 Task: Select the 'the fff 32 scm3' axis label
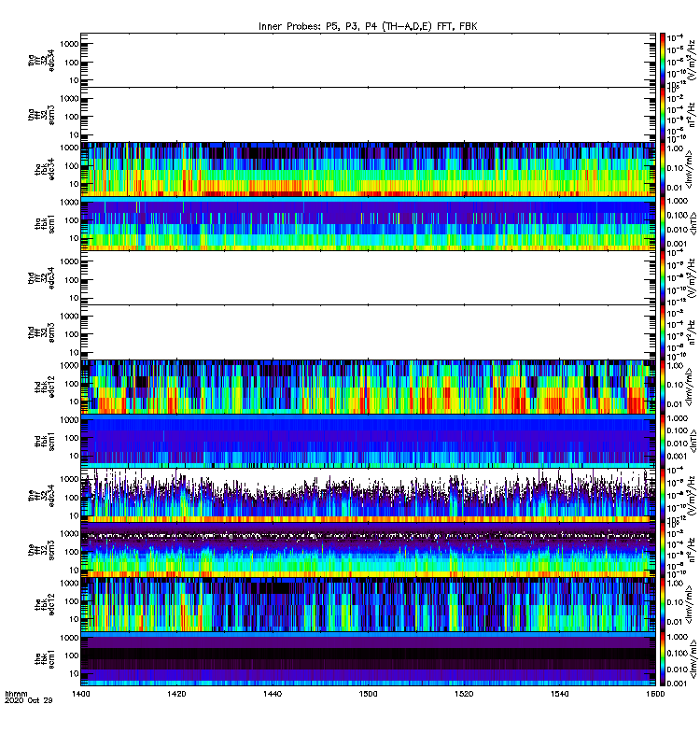click(41, 550)
